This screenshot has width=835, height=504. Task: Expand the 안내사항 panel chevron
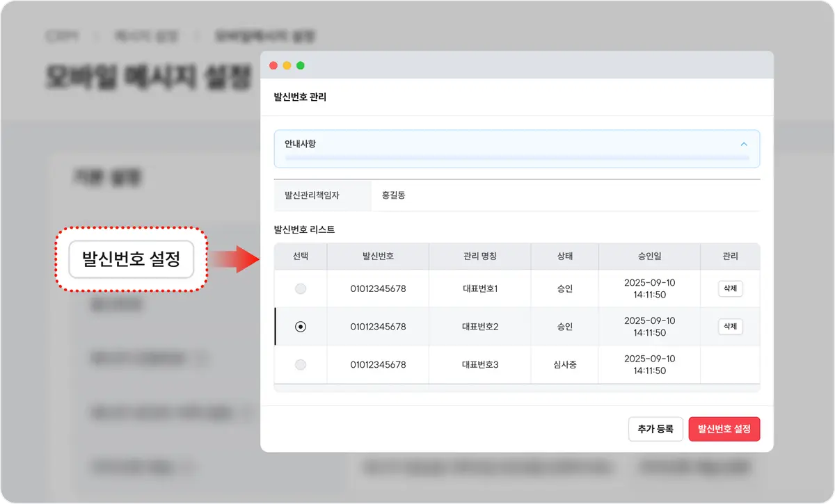click(x=744, y=145)
